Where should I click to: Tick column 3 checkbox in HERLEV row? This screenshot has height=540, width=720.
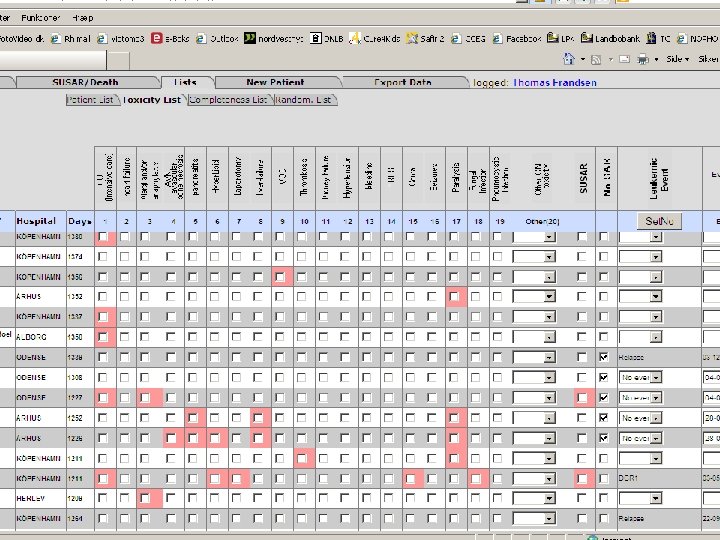[x=145, y=498]
